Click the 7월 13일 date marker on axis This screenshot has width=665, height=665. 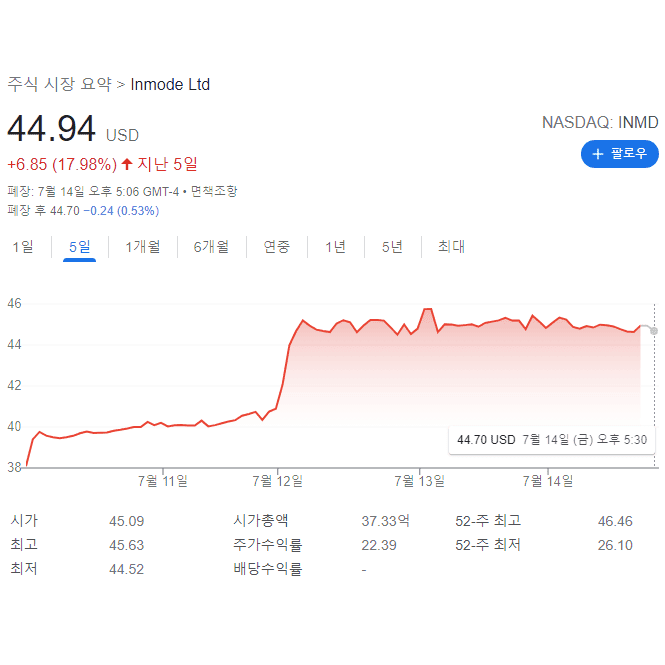coord(419,481)
